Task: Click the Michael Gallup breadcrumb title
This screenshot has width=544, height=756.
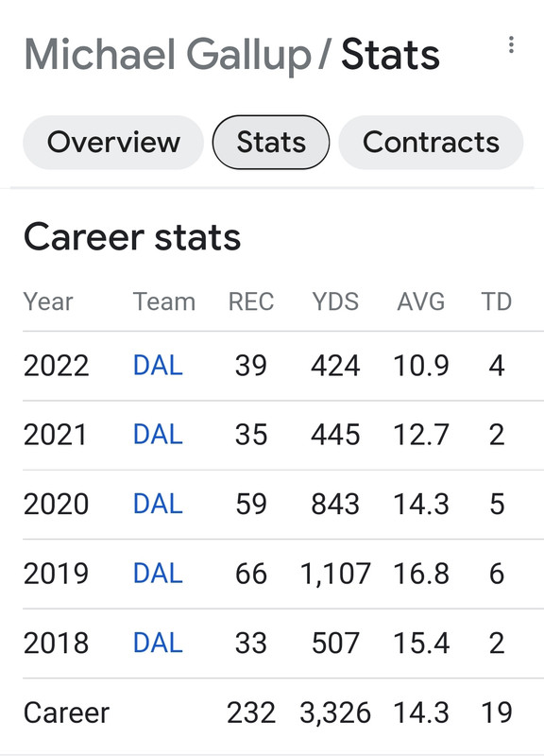Action: click(168, 55)
